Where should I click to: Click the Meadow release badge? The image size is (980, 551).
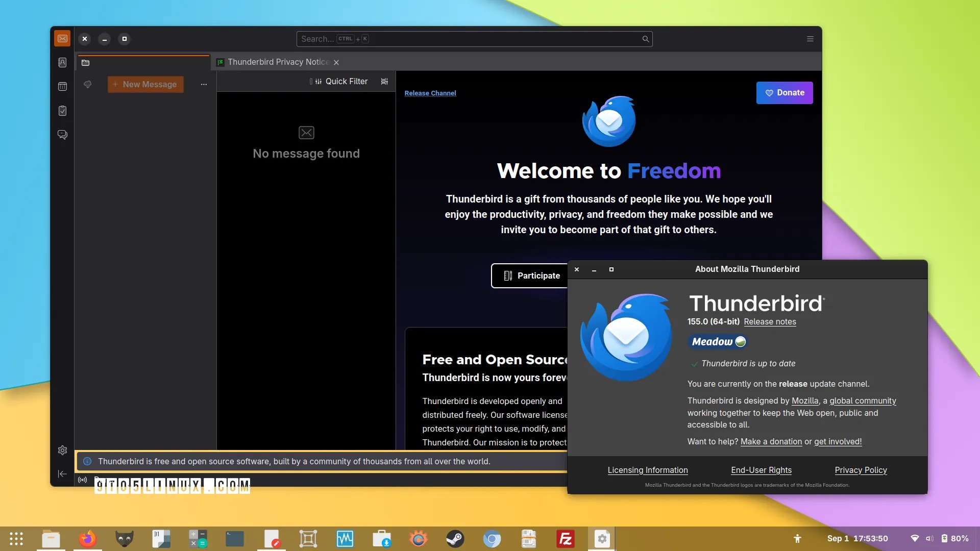[x=718, y=342]
